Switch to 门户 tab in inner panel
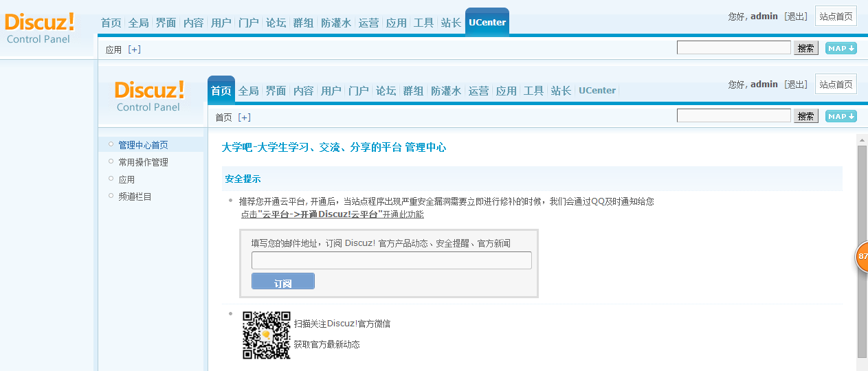The height and width of the screenshot is (371, 868). pyautogui.click(x=358, y=91)
